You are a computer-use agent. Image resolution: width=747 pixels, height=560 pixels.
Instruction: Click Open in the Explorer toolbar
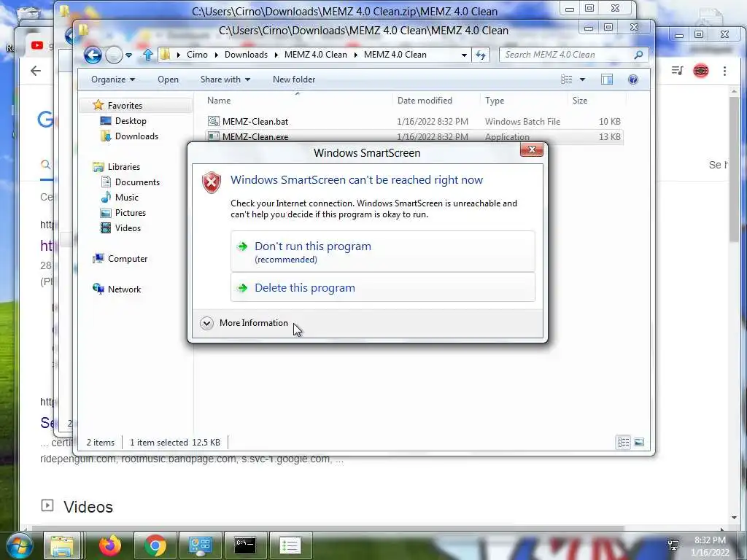(x=169, y=79)
